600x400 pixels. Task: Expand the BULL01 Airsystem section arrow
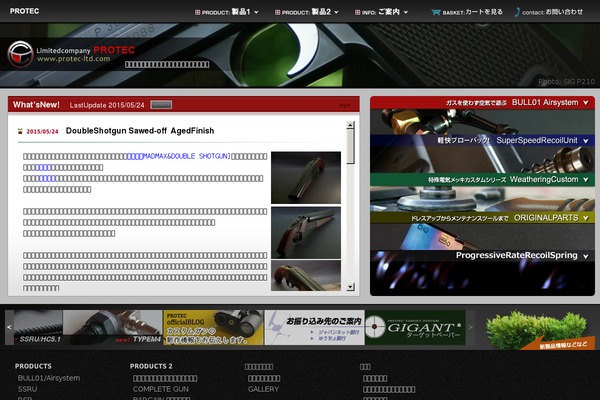click(x=586, y=103)
